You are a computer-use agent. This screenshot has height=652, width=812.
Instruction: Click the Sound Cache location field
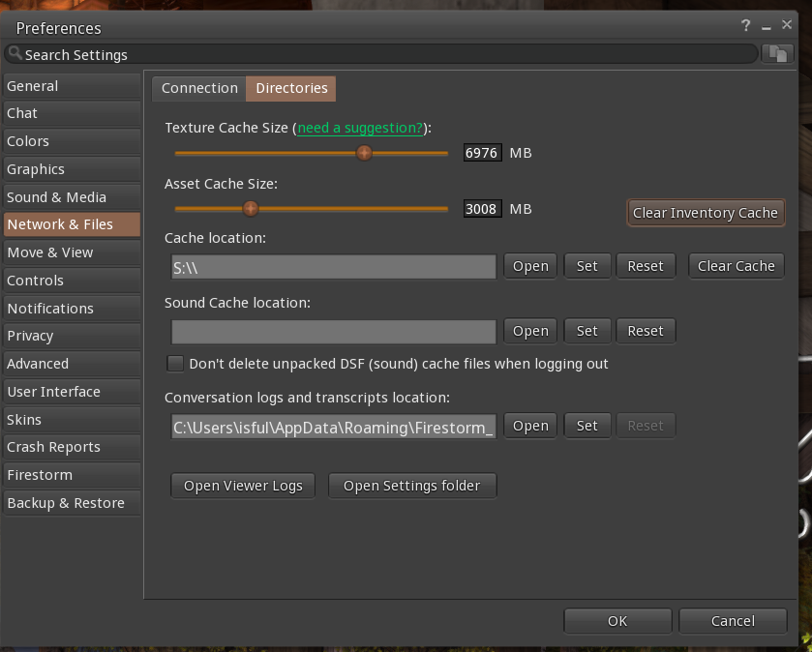point(334,332)
